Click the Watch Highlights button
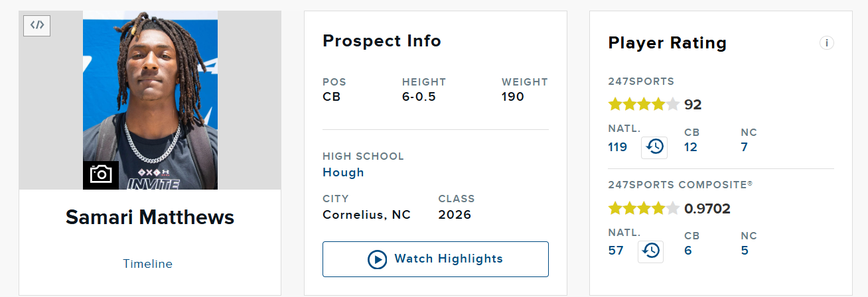 (435, 259)
